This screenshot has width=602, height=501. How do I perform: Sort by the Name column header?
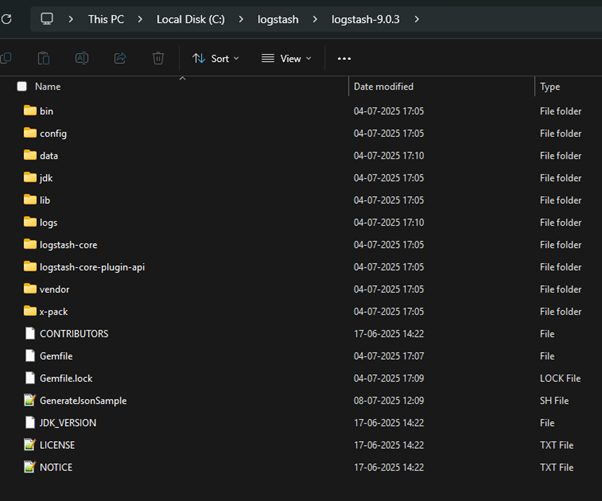point(48,87)
